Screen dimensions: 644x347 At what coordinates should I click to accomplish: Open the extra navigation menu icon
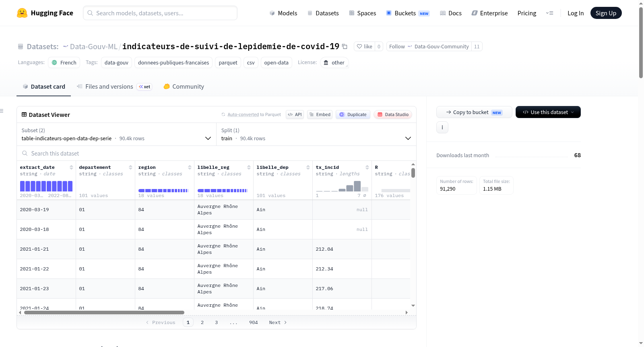549,13
